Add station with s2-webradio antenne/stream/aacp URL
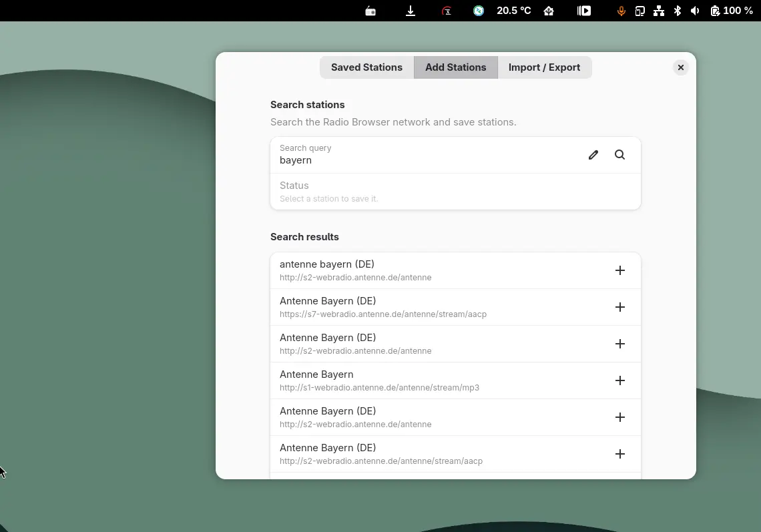The height and width of the screenshot is (532, 761). [619, 454]
